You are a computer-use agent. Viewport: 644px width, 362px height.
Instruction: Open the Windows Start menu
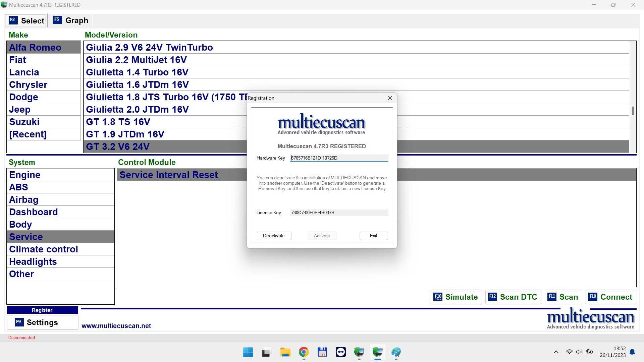point(248,352)
